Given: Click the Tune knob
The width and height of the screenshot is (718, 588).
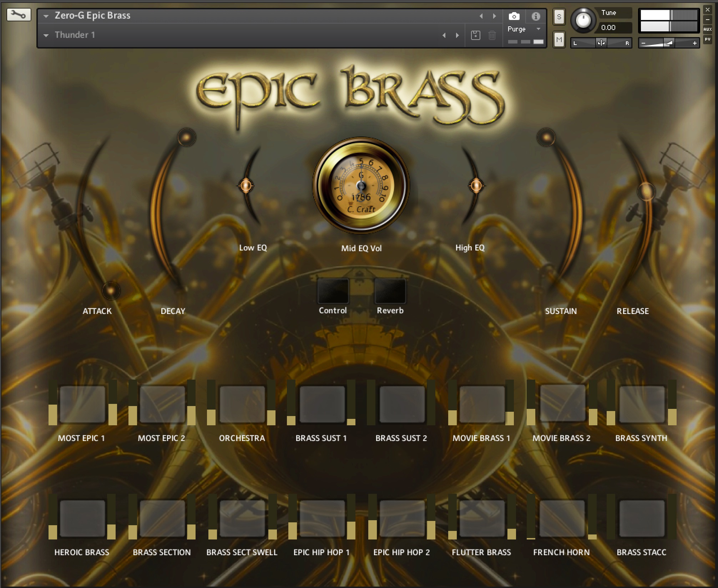Looking at the screenshot, I should [x=583, y=20].
